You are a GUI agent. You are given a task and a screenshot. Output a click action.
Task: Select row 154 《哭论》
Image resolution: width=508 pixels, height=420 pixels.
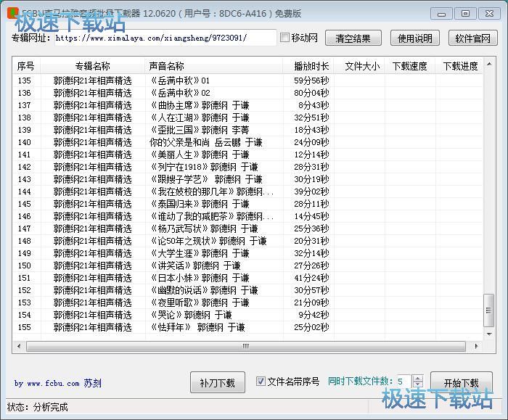pos(248,314)
